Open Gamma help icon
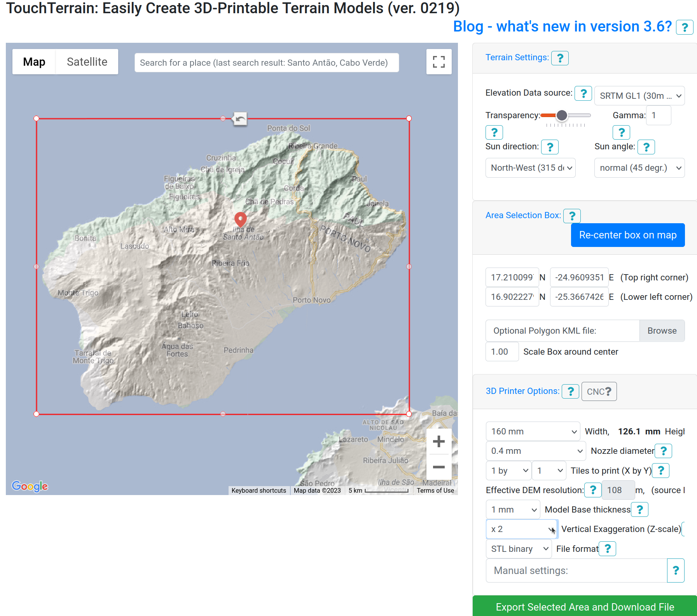 click(x=622, y=132)
